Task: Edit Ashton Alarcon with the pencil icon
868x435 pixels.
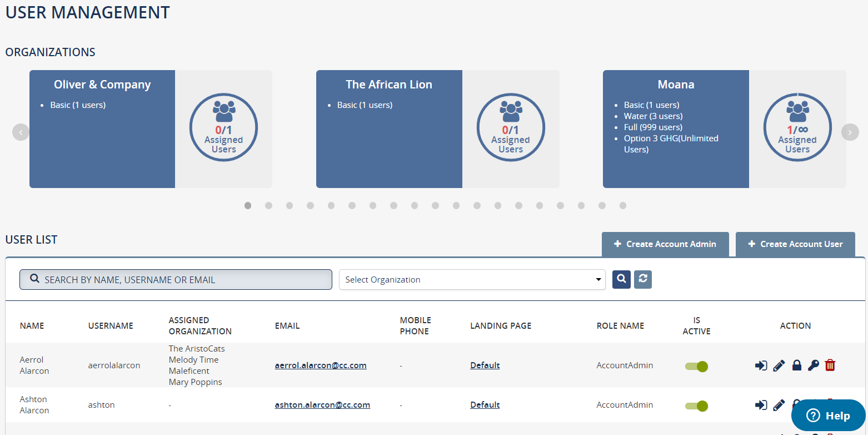Action: (x=779, y=405)
